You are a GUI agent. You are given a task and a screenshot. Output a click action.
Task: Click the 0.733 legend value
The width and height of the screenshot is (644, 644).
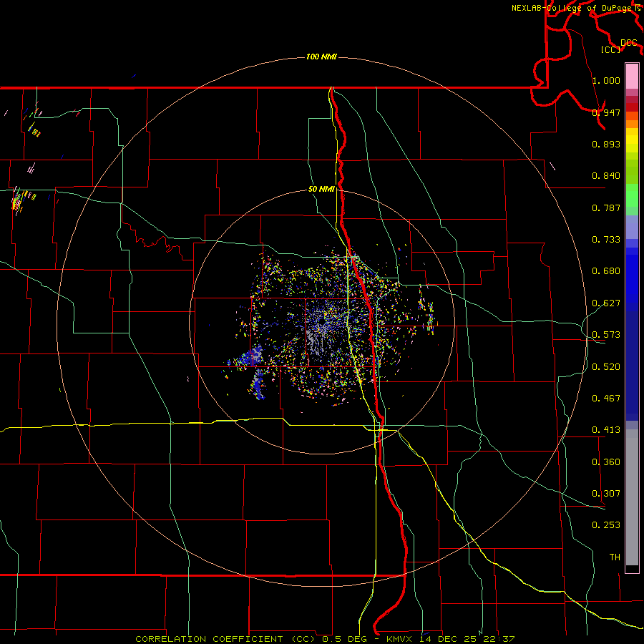click(x=606, y=240)
